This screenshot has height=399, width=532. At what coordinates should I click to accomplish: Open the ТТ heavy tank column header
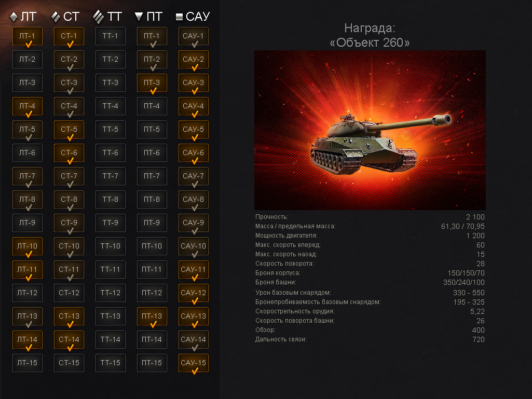pos(107,17)
